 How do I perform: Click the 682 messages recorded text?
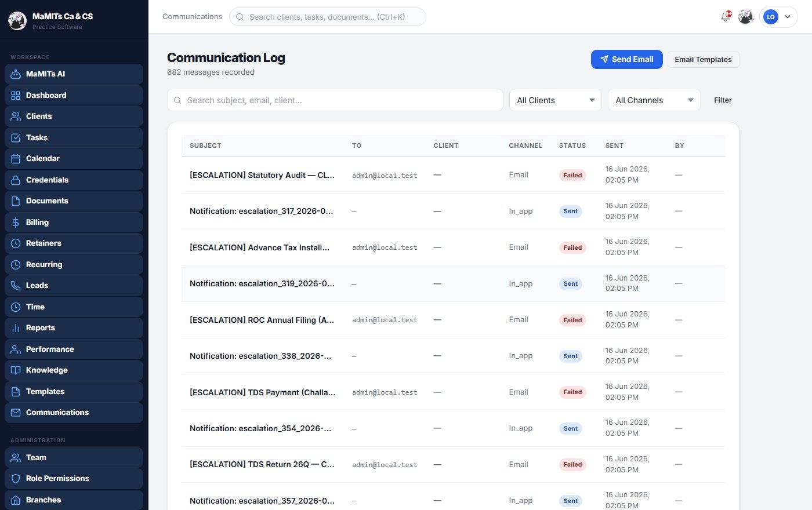coord(211,72)
